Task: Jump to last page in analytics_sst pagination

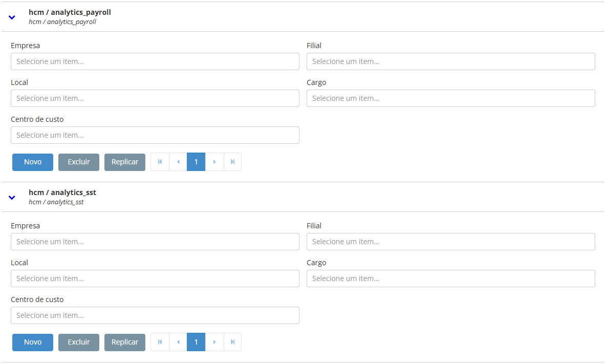Action: coord(233,341)
